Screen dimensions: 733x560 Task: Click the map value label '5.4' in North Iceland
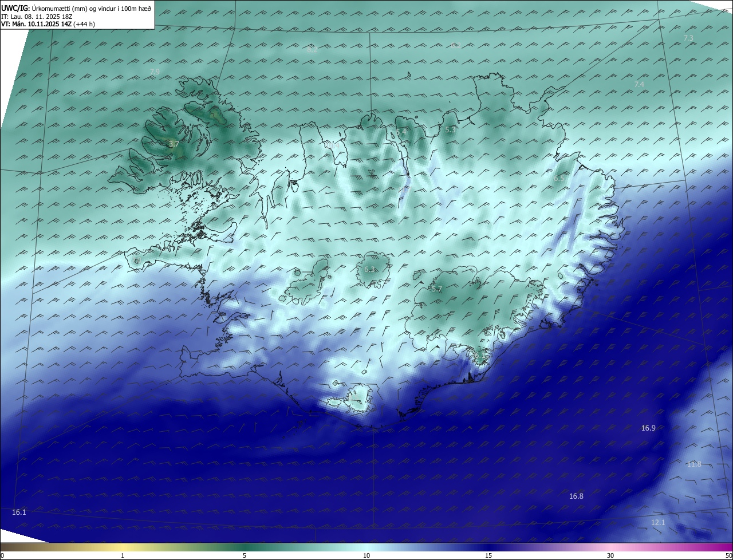(401, 132)
